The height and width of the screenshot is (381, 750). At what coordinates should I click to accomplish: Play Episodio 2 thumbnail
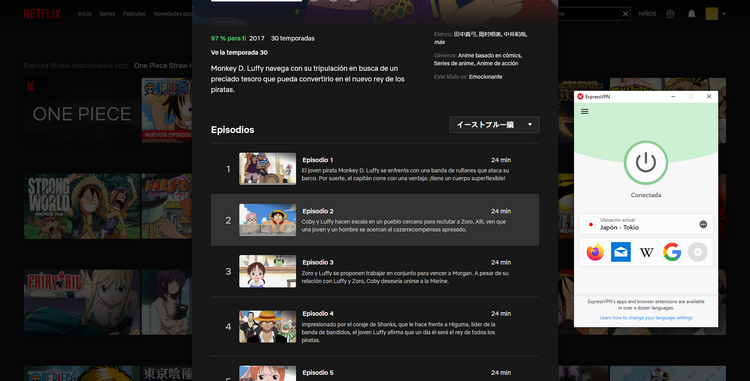(x=267, y=220)
